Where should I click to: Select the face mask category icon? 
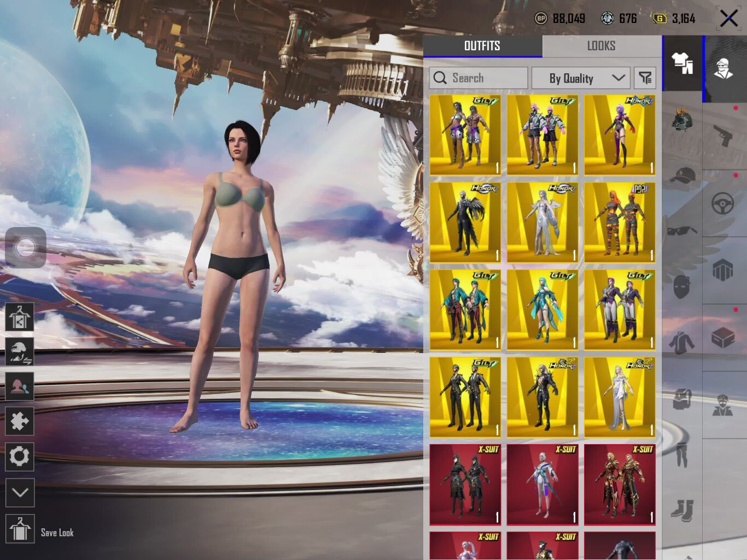(682, 287)
